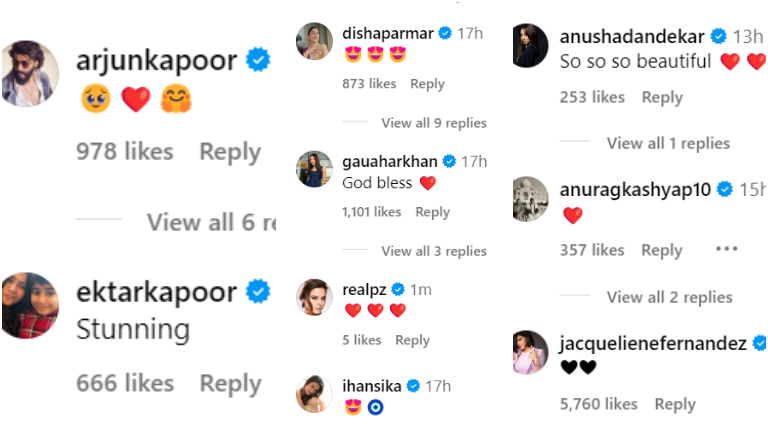The image size is (768, 432).
Task: Expand View all 2 replies under anuragkashyap10
Action: click(x=670, y=297)
